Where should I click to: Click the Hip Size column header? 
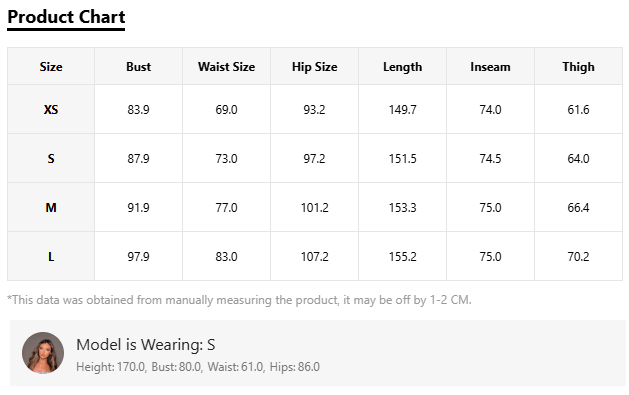coord(314,67)
